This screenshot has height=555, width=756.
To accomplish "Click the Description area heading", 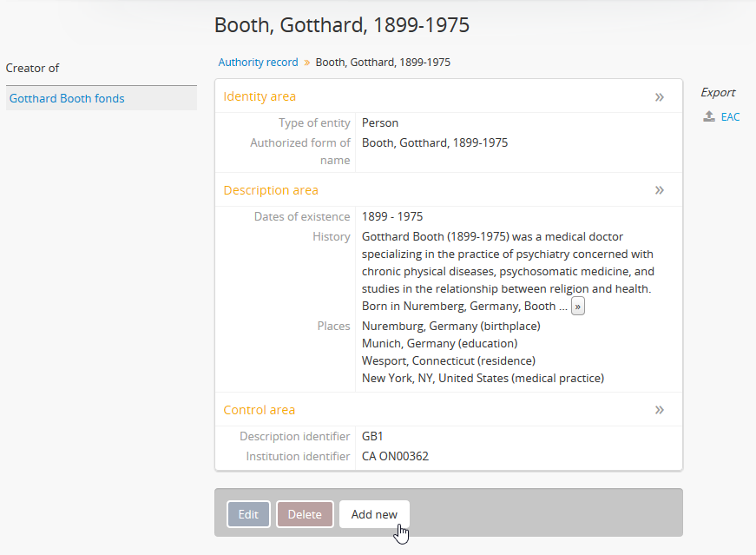I will coord(271,190).
